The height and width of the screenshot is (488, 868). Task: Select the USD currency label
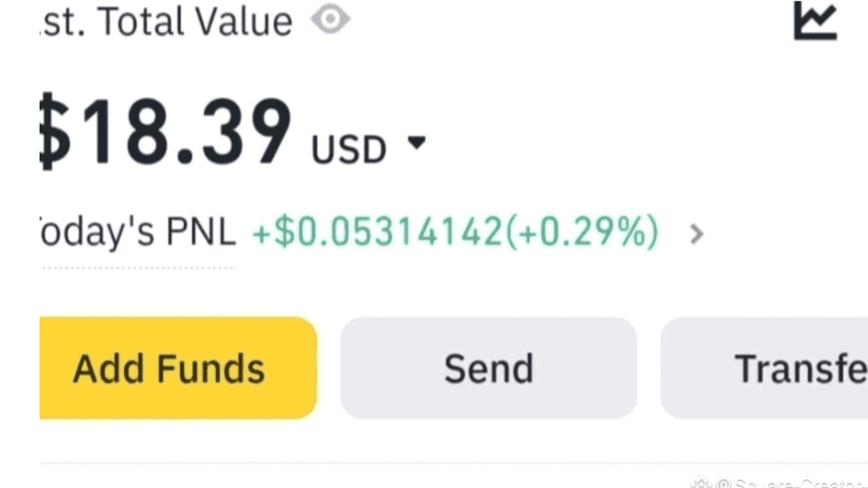point(348,149)
